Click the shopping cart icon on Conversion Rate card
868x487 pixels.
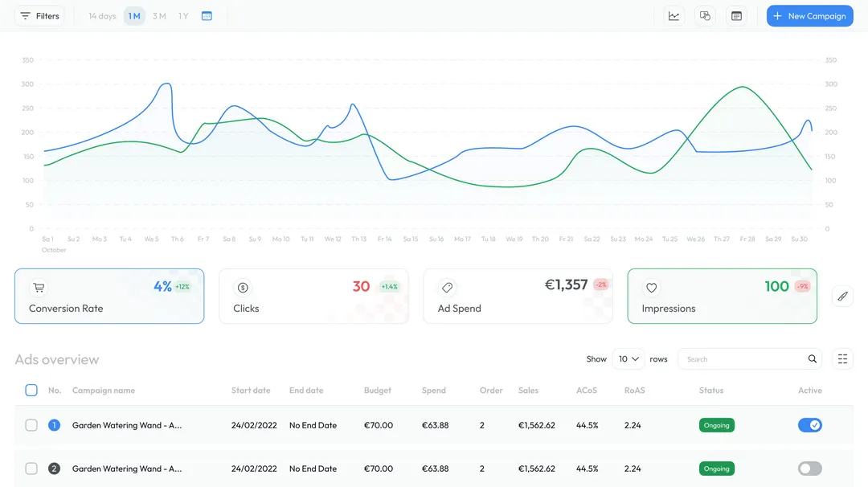coord(39,287)
